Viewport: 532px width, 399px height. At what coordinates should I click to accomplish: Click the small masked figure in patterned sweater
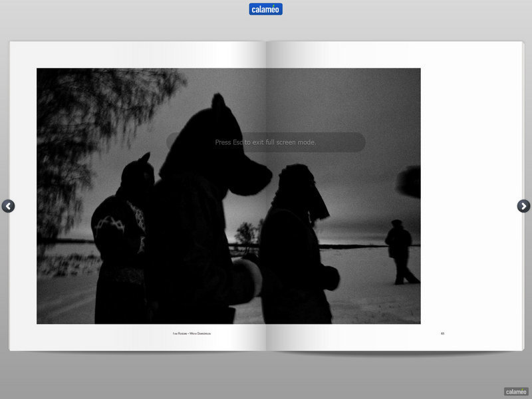pos(123,233)
